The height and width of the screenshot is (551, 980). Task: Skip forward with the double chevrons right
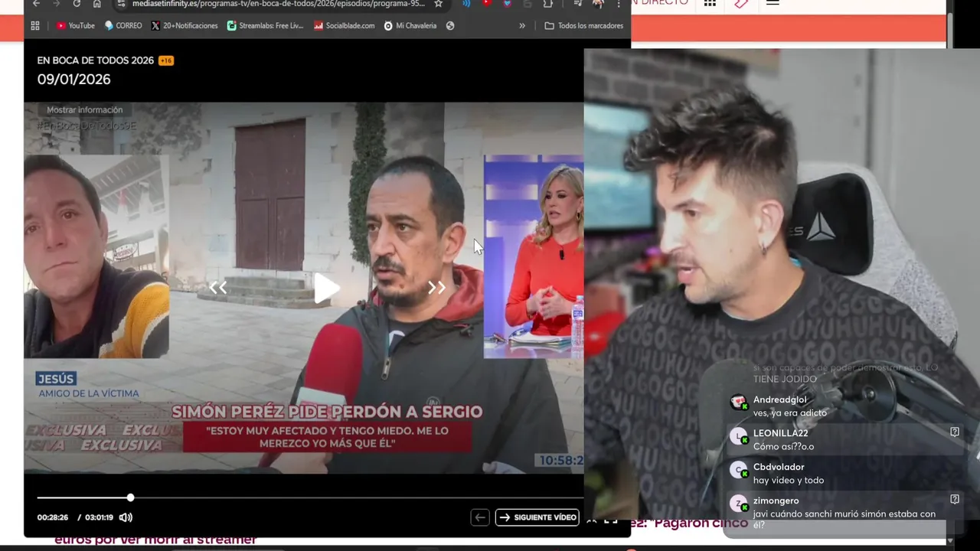pos(436,288)
